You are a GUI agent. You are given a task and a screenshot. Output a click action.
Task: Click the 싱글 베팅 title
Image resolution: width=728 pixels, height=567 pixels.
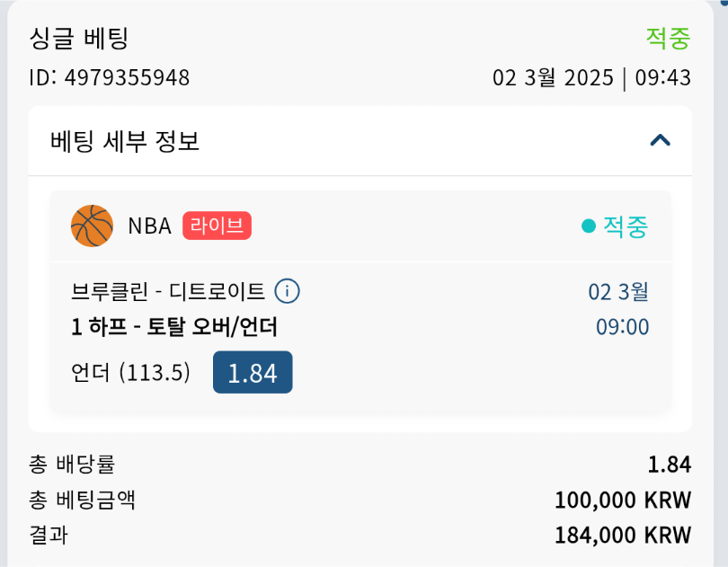(x=79, y=38)
